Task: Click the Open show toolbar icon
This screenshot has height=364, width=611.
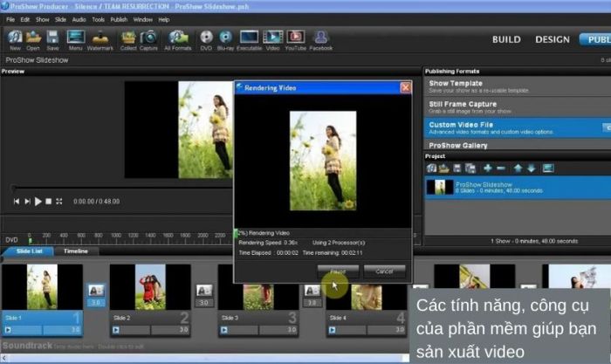Action: (33, 40)
